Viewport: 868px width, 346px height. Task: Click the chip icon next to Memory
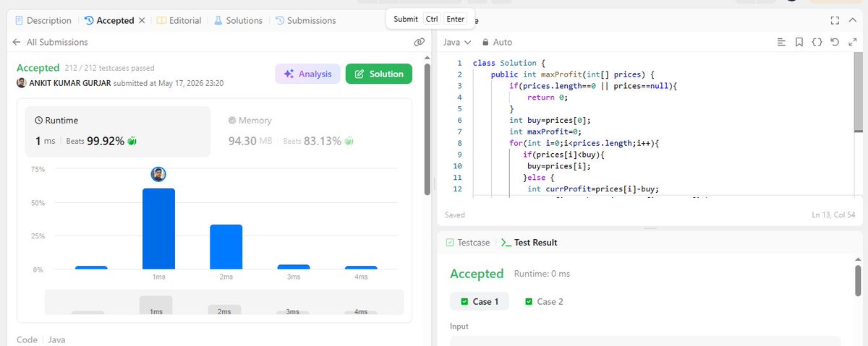point(232,121)
